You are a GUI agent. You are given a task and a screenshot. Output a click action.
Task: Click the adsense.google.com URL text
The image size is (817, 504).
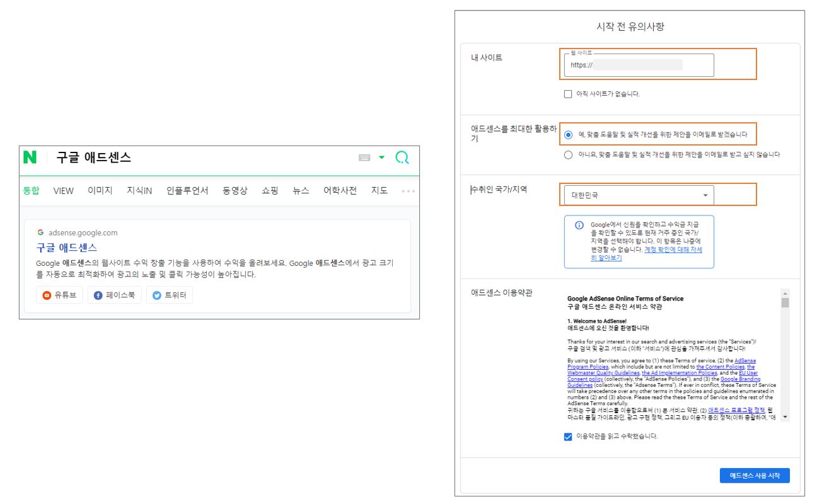(x=83, y=232)
